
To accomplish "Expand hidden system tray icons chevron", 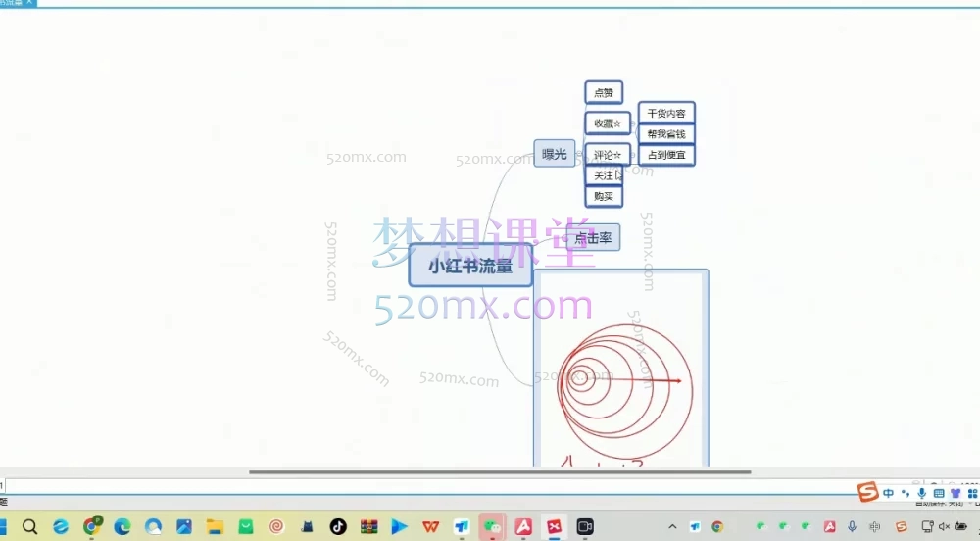I will pos(671,527).
